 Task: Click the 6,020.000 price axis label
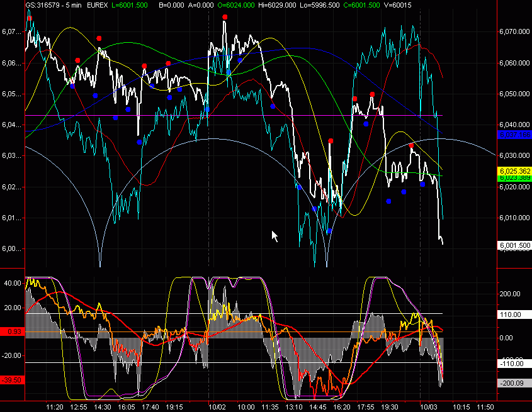pos(514,187)
